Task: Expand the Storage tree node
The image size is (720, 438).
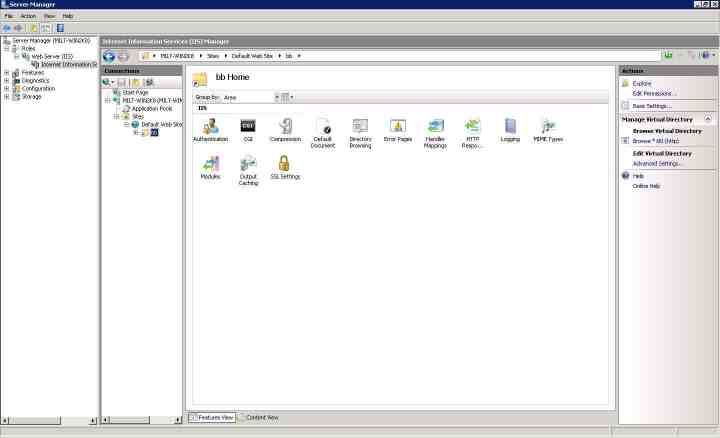Action: [7, 97]
